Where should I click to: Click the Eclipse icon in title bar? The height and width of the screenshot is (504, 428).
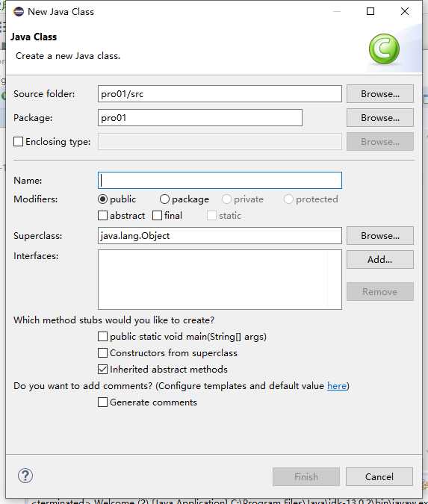pos(19,11)
